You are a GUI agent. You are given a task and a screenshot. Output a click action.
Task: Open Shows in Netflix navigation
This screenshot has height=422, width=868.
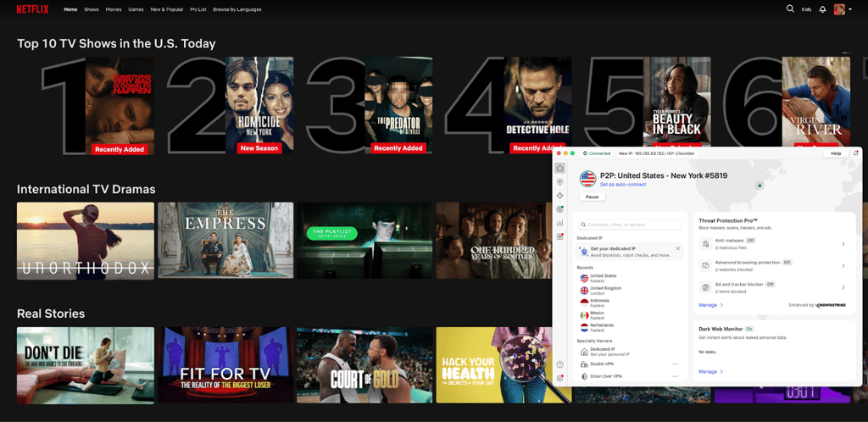[x=92, y=9]
